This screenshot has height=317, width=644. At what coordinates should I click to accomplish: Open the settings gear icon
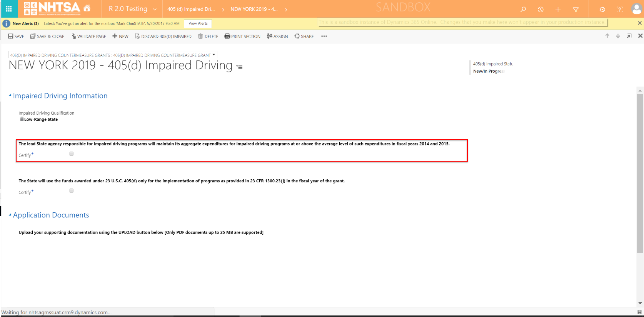tap(602, 9)
